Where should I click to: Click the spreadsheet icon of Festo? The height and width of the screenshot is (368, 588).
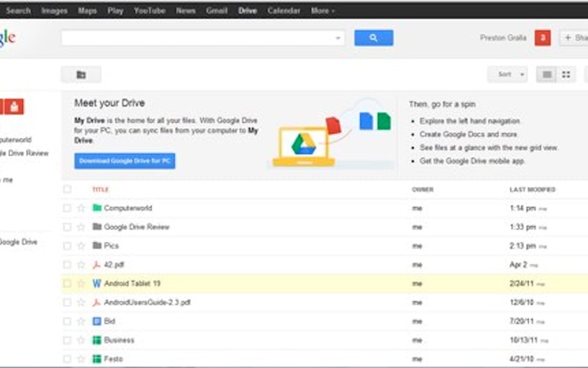coord(97,359)
